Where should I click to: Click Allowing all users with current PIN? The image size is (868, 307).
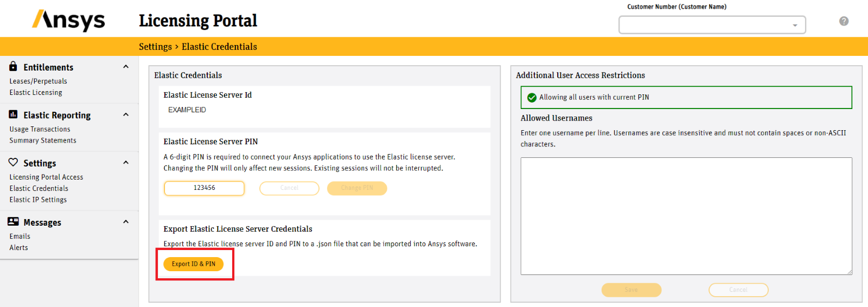594,98
